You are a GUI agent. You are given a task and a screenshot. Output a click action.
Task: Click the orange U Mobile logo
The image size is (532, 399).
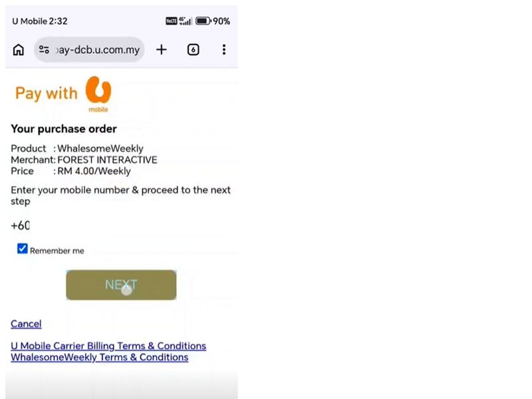coord(98,92)
